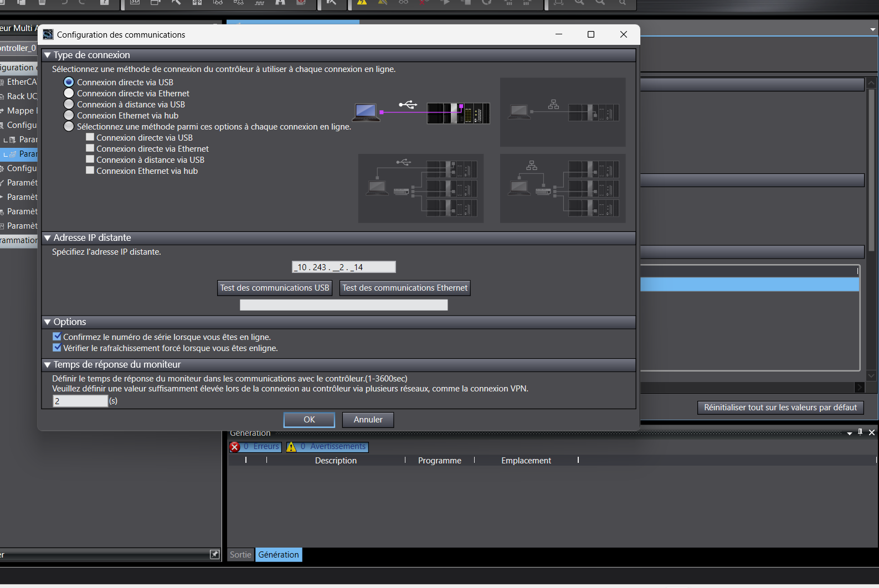879x588 pixels.
Task: Choose the Connexion Ethernet via hub radio option
Action: 69,116
